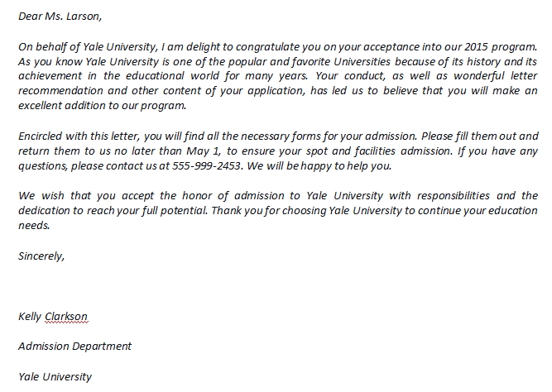
Task: Click the word 'Encircled' in second paragraph
Action: pos(41,136)
